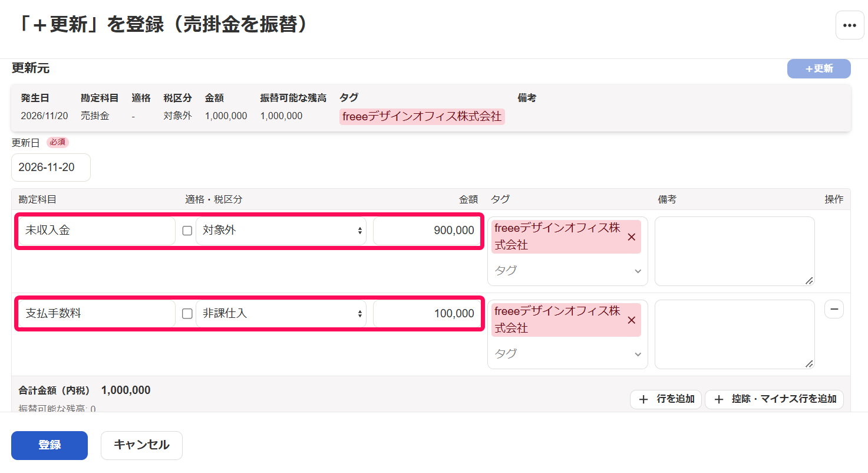Open the three-dot more options menu
This screenshot has width=868, height=473.
click(x=850, y=25)
